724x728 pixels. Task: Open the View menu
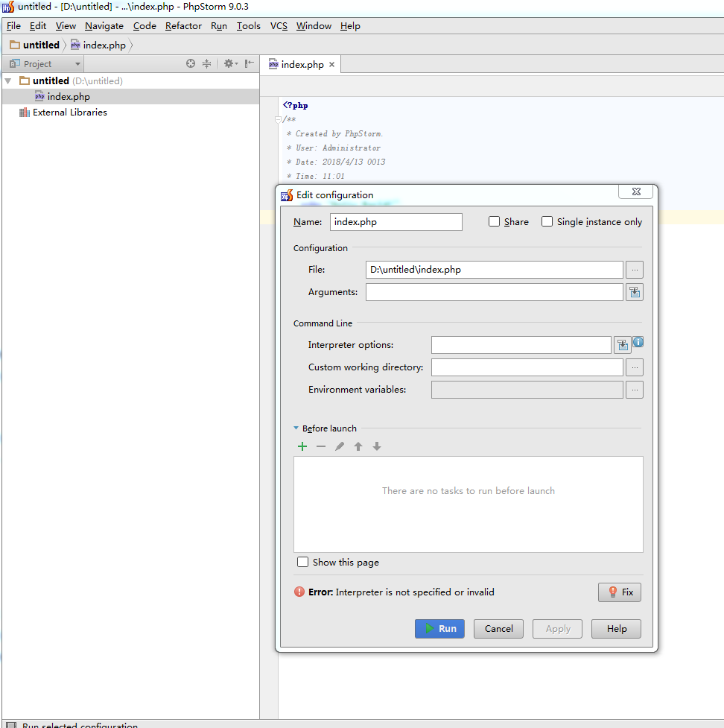point(66,26)
